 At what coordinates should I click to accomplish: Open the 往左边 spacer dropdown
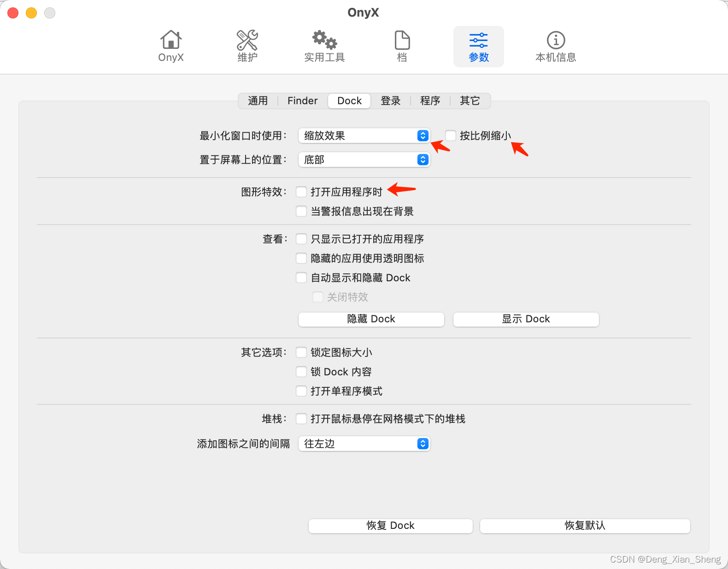pyautogui.click(x=364, y=444)
